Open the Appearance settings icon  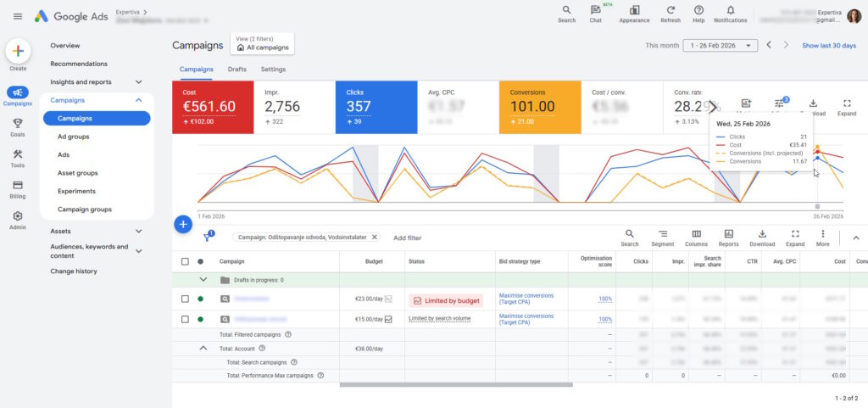pyautogui.click(x=634, y=11)
